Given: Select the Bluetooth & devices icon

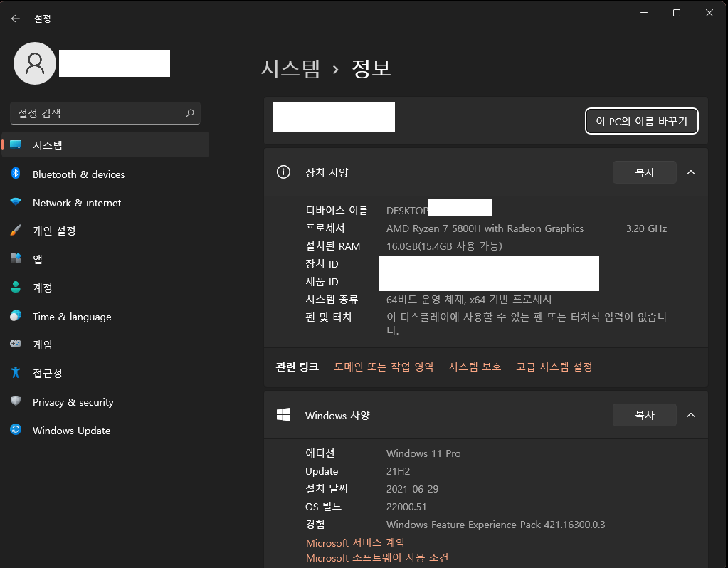Looking at the screenshot, I should (x=16, y=173).
